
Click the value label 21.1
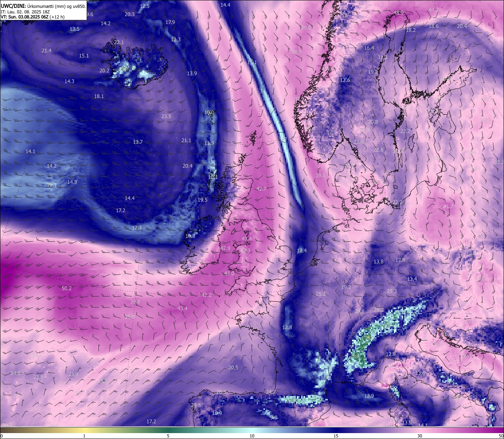point(186,140)
